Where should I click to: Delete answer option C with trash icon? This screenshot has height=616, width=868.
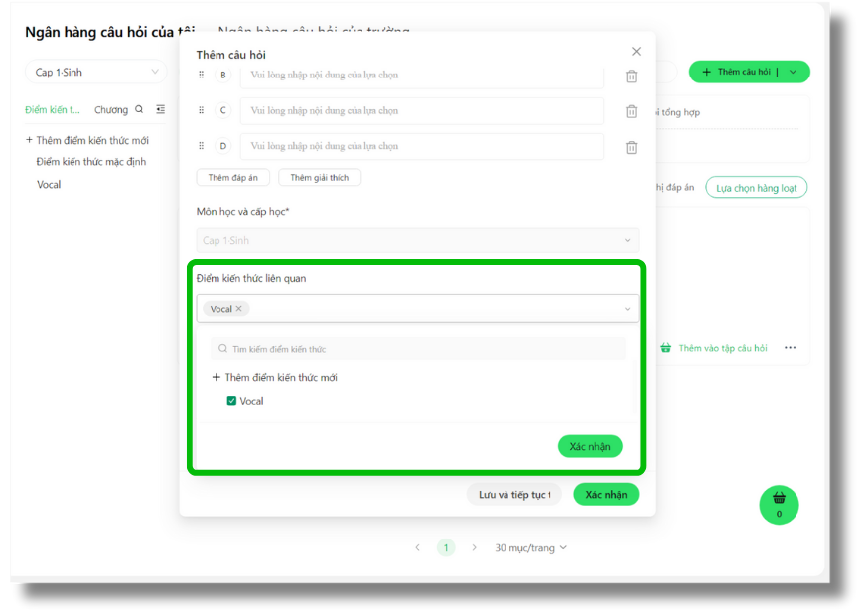click(631, 111)
